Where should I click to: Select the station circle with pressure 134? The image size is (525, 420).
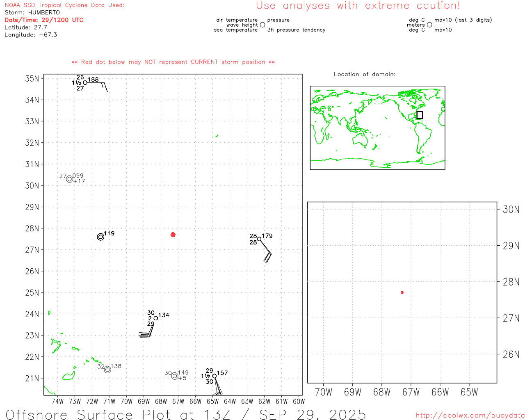[156, 318]
